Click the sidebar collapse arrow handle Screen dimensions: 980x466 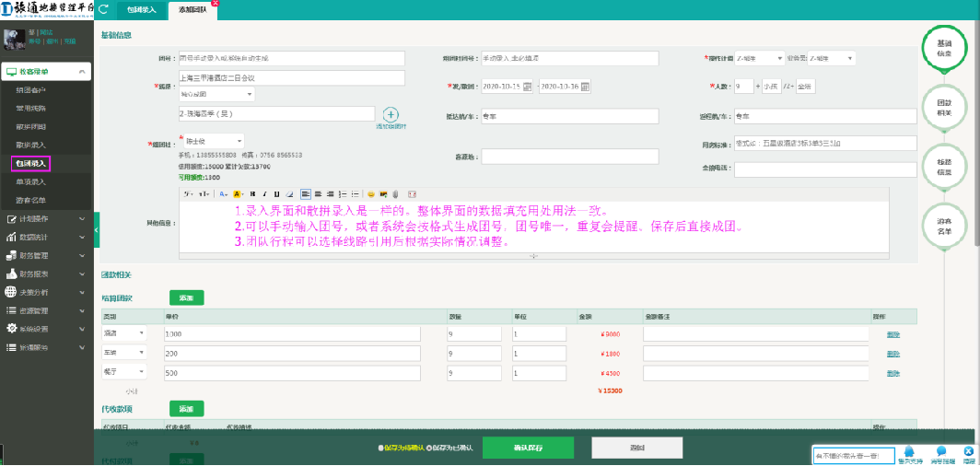point(96,230)
